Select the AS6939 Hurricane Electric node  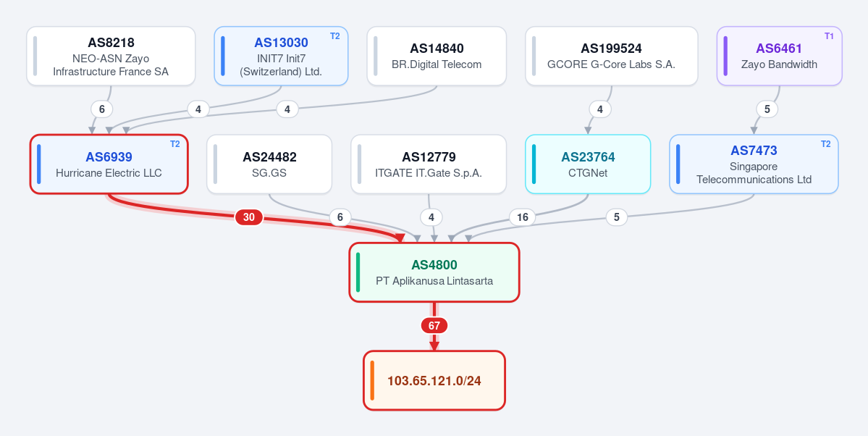coord(109,164)
